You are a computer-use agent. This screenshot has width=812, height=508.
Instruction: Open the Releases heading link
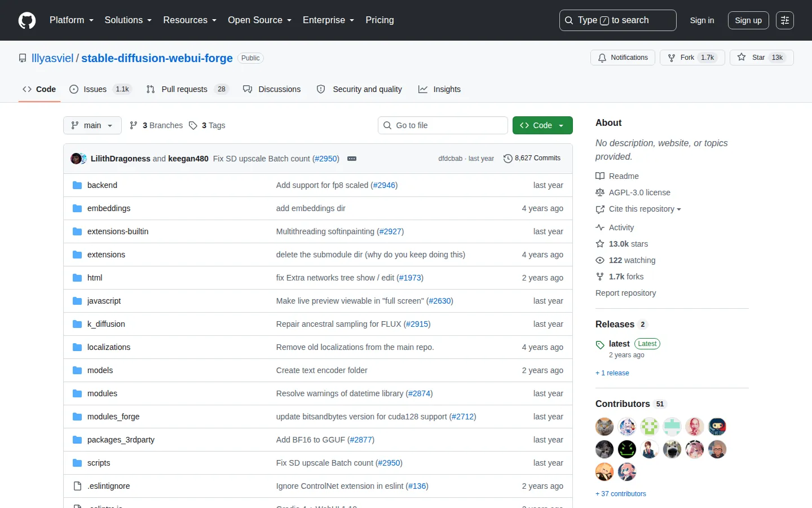[x=621, y=325]
